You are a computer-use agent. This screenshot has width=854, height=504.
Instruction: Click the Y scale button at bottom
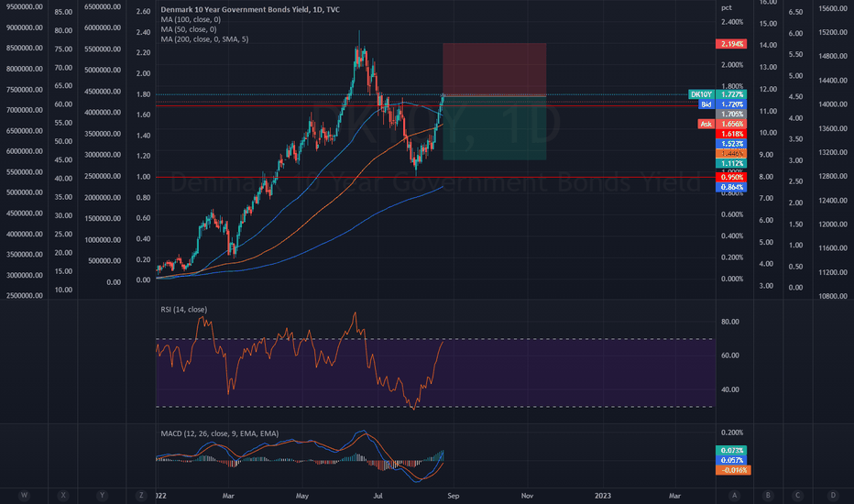click(x=102, y=495)
